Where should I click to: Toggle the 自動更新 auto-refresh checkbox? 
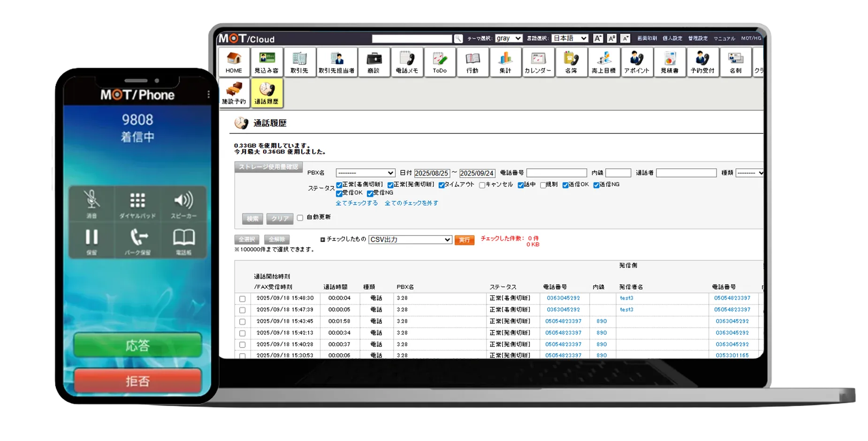point(300,218)
